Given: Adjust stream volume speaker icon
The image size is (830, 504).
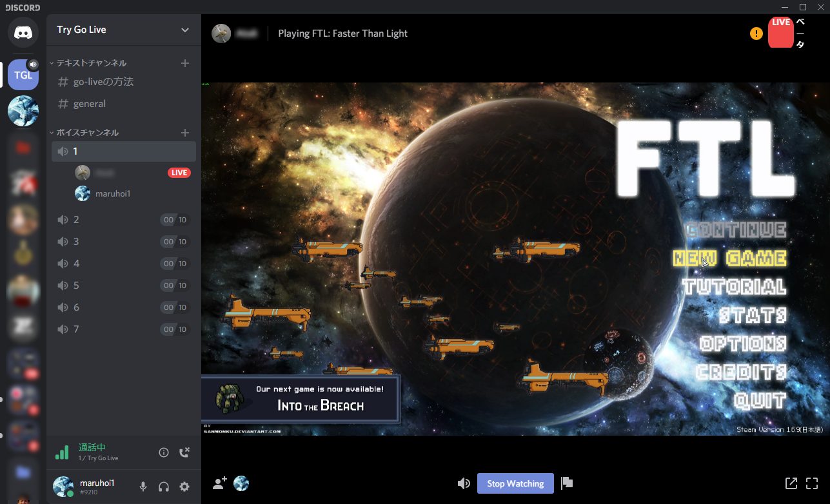Looking at the screenshot, I should click(464, 483).
